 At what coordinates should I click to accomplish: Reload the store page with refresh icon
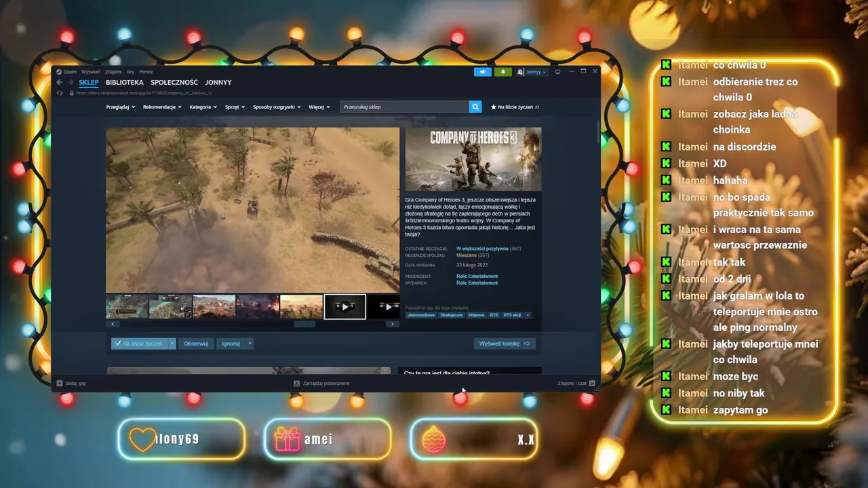pos(60,93)
